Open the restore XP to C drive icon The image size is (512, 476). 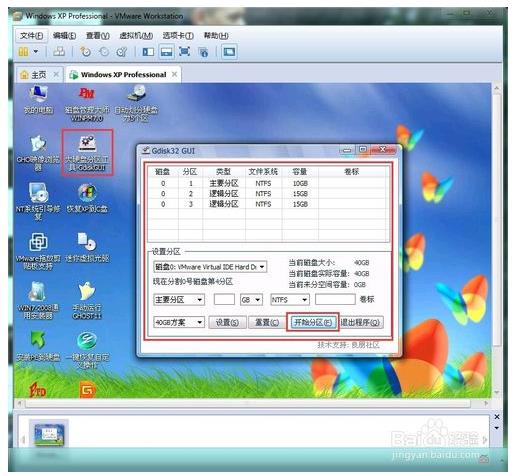click(x=87, y=198)
